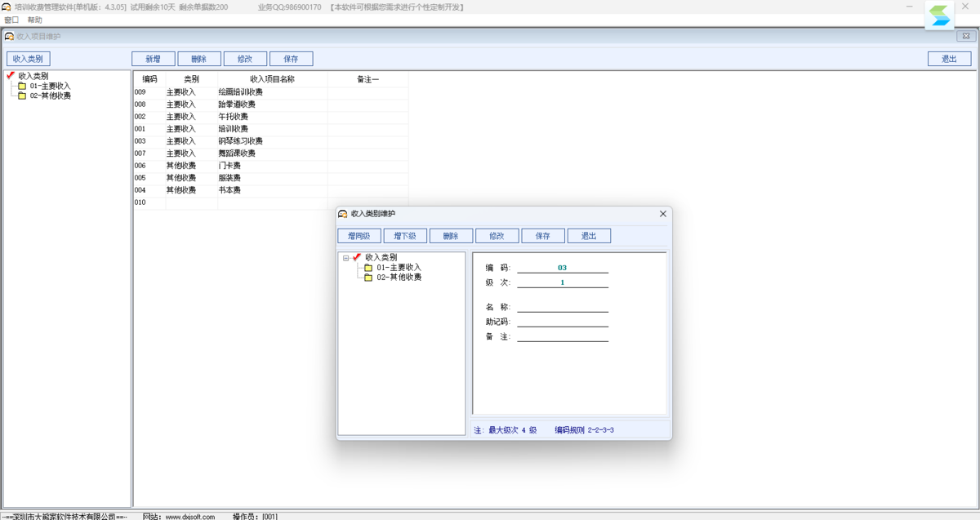Click the folder icon of 01-主要收入 in the dialog
980x520 pixels.
pos(368,268)
